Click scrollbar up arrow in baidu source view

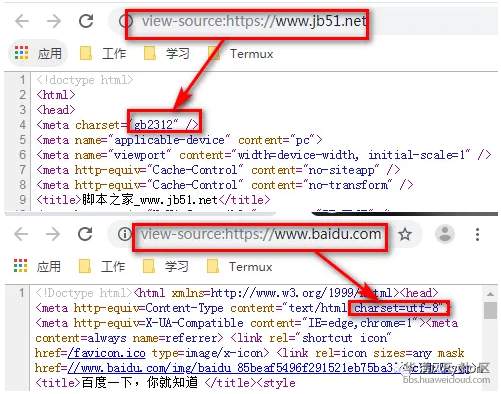490,294
